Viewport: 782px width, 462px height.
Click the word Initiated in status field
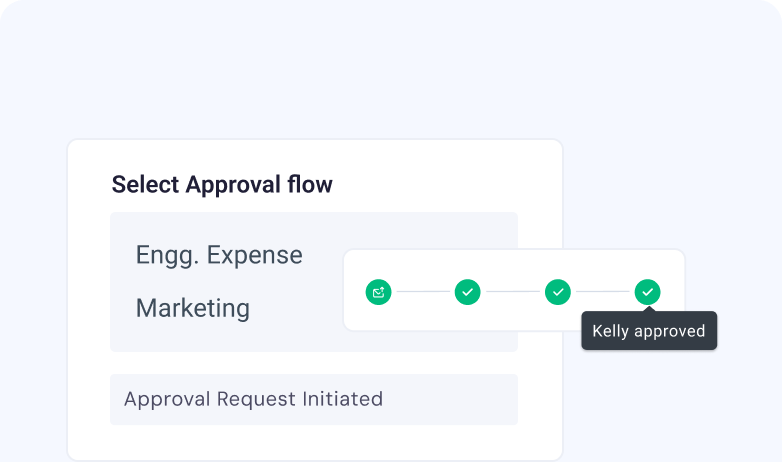click(x=343, y=399)
